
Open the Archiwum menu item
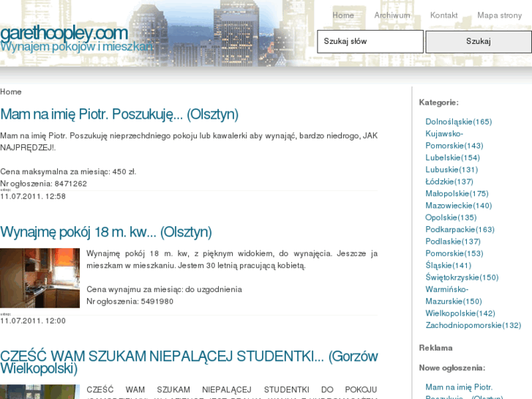391,15
